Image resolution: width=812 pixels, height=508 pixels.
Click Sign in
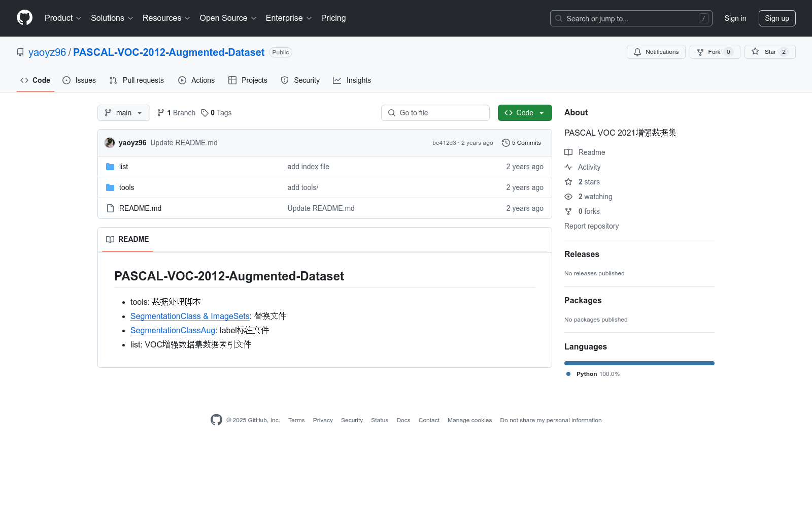(735, 18)
